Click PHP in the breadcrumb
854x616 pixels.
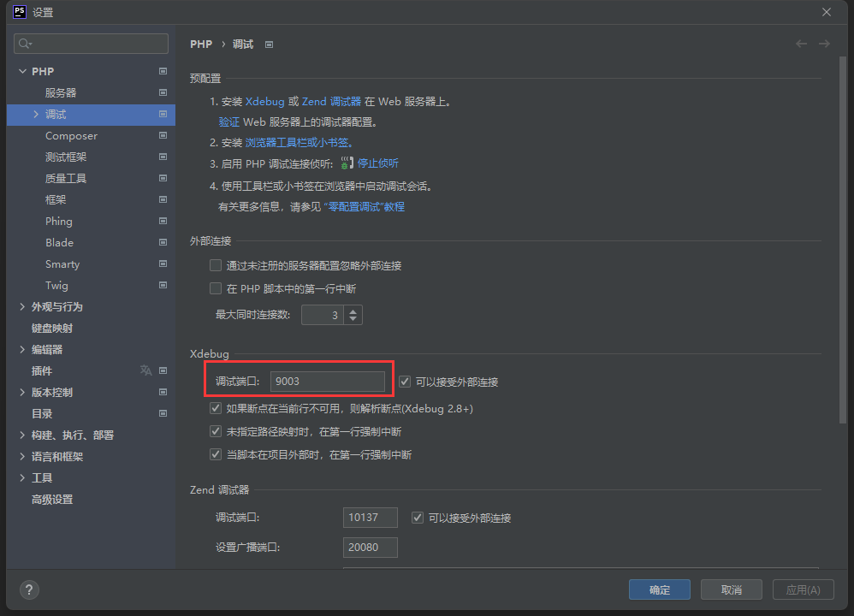[201, 44]
